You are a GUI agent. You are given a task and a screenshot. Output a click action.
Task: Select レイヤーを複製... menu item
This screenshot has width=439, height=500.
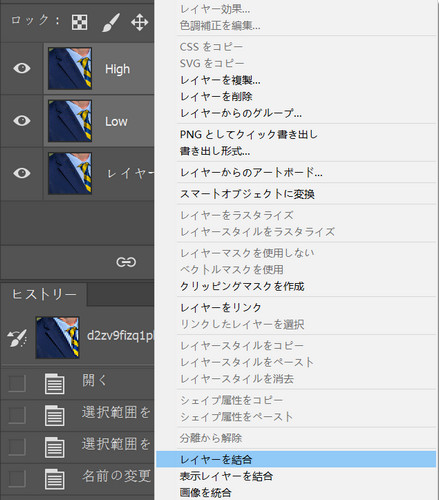220,80
